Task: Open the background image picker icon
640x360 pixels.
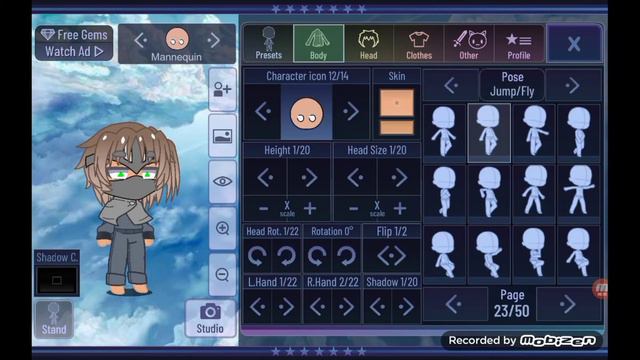Action: (222, 136)
